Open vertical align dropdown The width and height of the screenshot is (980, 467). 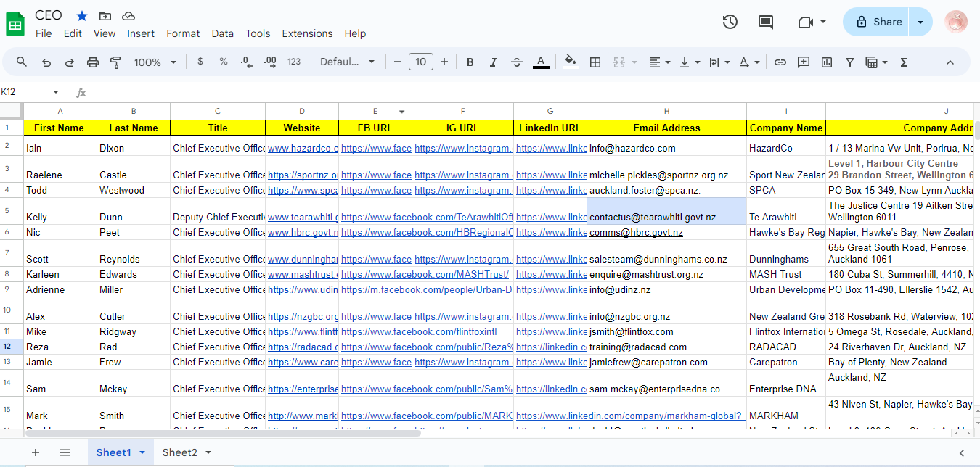(x=689, y=62)
